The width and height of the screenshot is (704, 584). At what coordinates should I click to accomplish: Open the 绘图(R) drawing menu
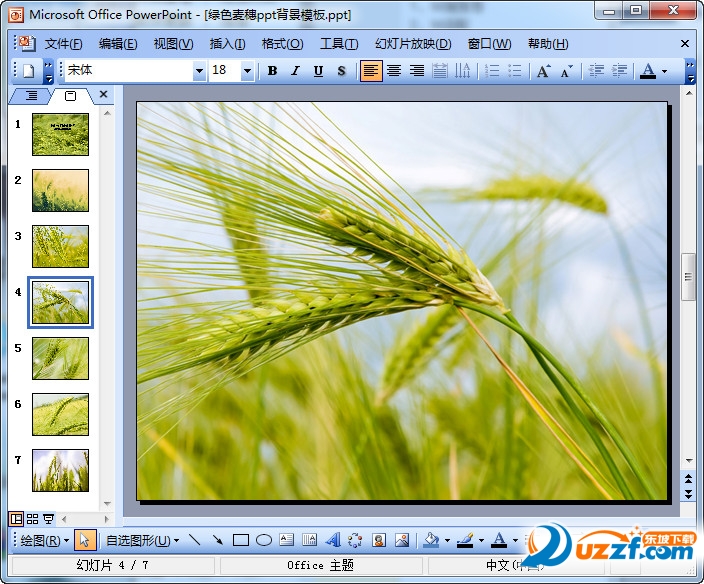click(44, 540)
